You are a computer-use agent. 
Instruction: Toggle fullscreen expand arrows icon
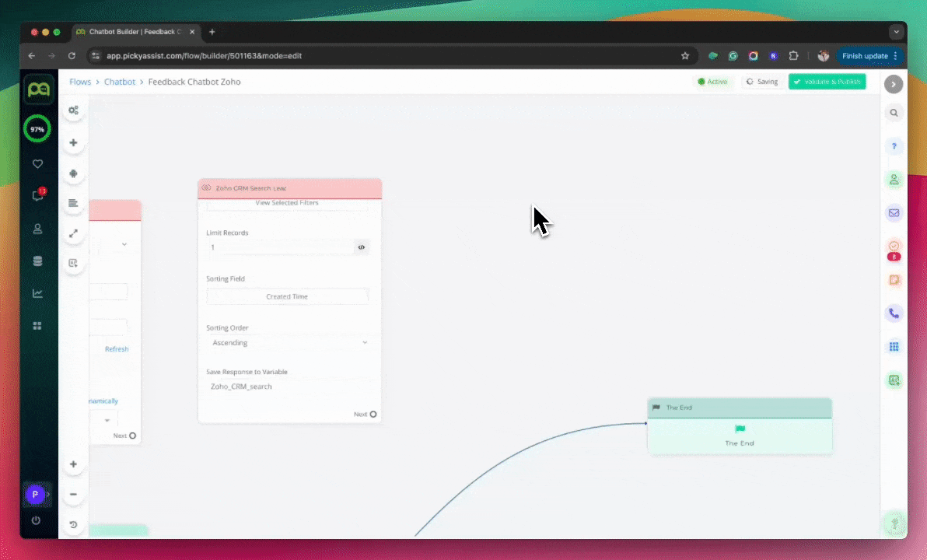pyautogui.click(x=73, y=233)
